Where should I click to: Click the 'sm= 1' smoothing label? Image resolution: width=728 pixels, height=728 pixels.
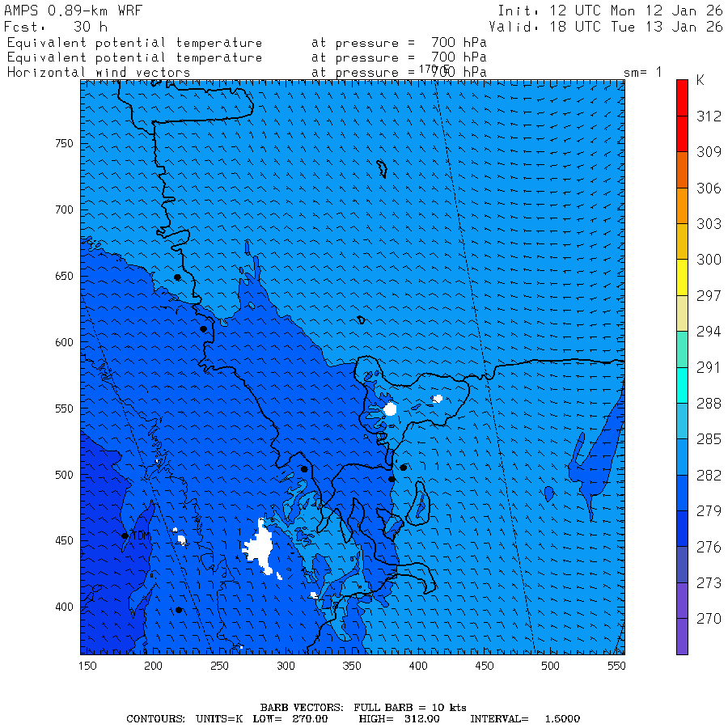(642, 72)
